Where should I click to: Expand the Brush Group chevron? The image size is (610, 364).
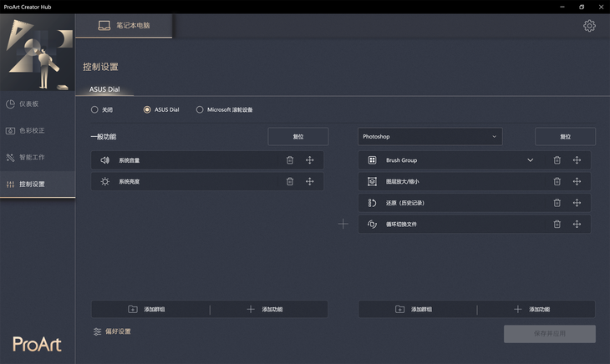[530, 159]
